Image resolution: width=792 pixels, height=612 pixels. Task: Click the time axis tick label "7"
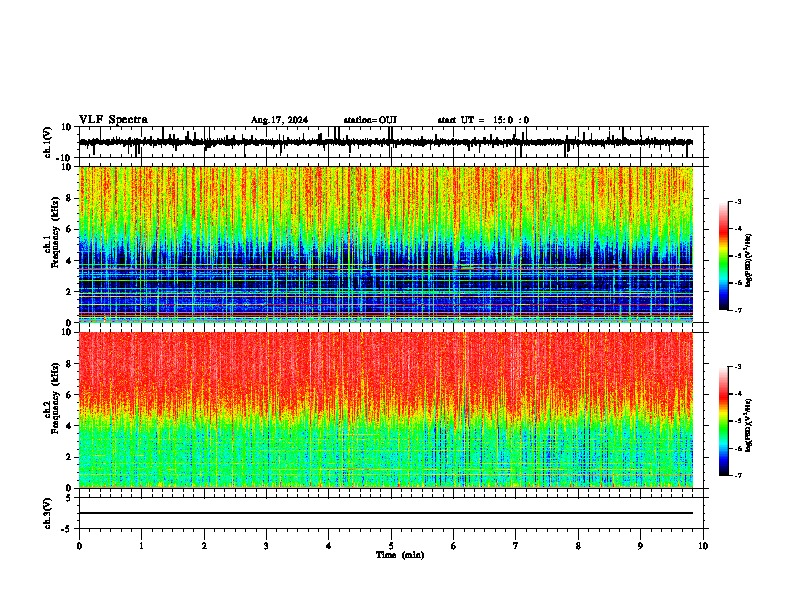tap(516, 546)
